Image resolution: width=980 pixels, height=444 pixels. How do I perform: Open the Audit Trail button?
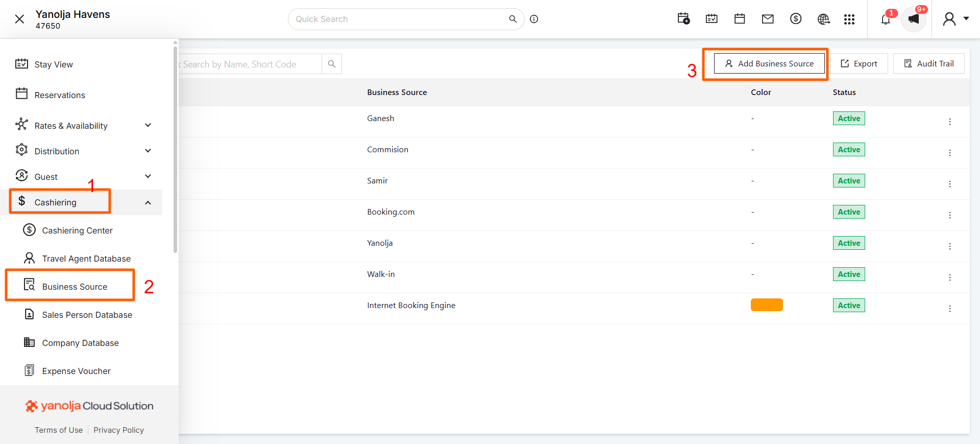click(x=929, y=63)
